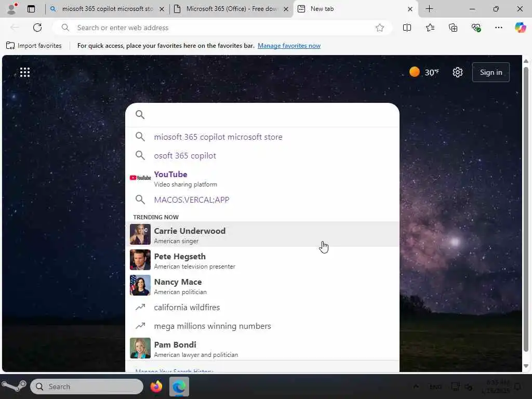Screen dimensions: 532x399
Task: Open Browser essentials heart icon
Action: (x=476, y=28)
